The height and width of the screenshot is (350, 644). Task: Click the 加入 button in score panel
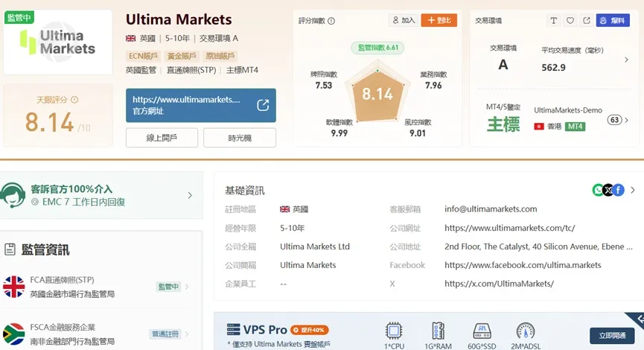pos(404,20)
